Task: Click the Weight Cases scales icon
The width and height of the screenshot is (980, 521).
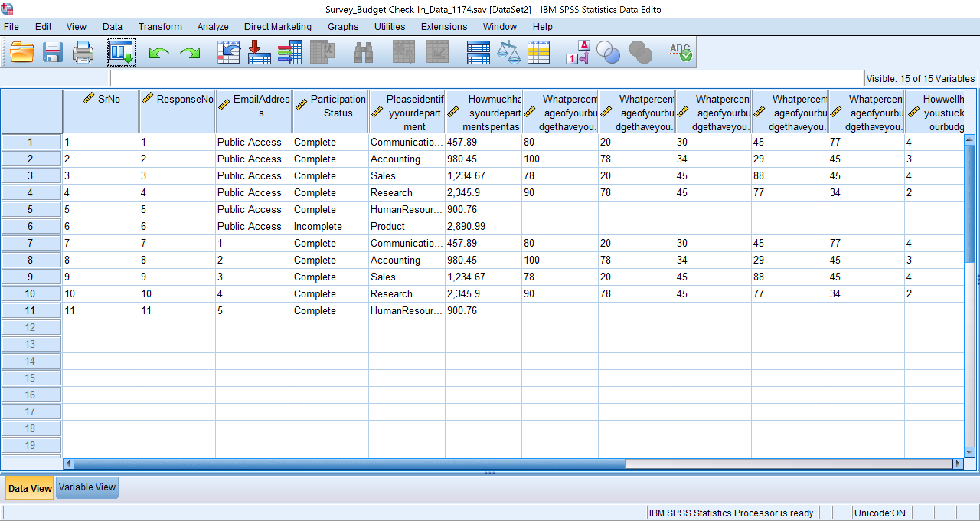Action: click(x=509, y=52)
